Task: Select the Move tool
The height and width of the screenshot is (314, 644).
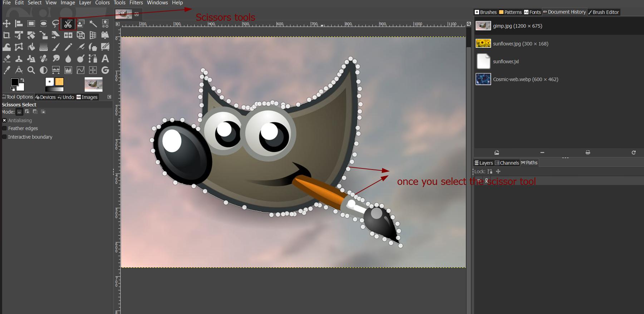Action: pyautogui.click(x=6, y=24)
